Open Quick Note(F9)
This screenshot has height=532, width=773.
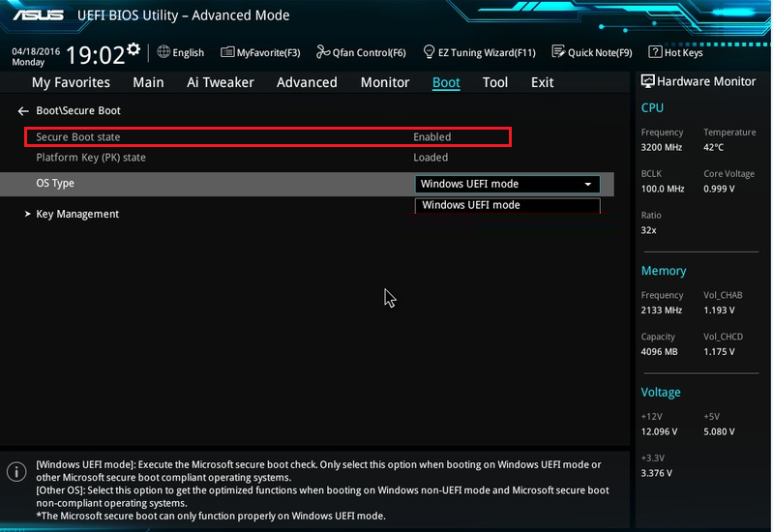click(591, 52)
